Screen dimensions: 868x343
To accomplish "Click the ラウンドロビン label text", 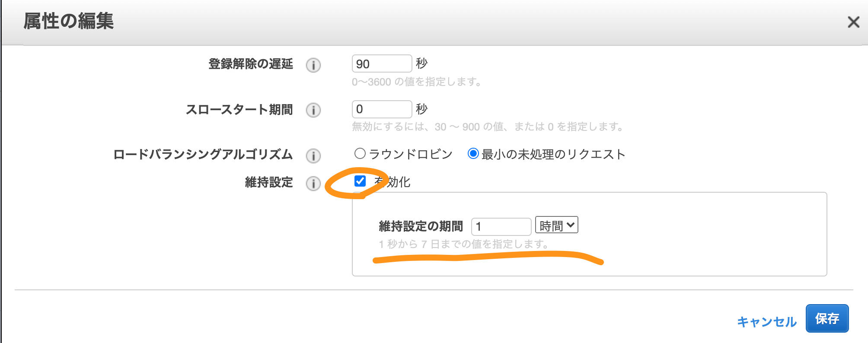I will coord(410,154).
